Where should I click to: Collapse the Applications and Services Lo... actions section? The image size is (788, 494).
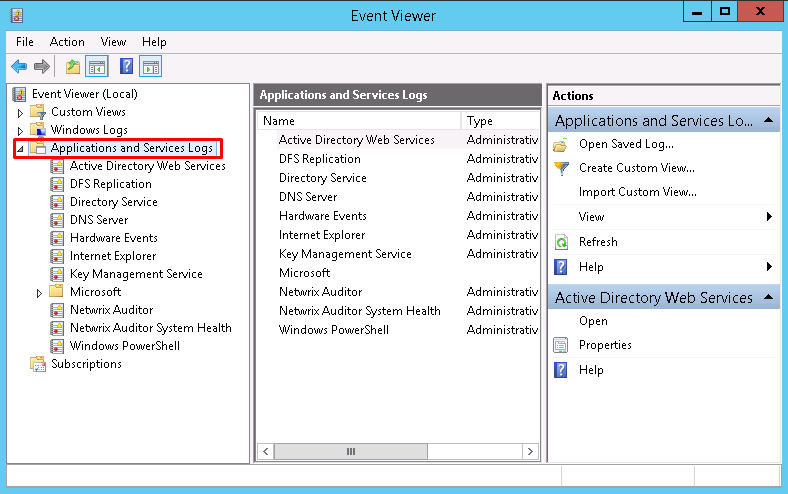pyautogui.click(x=768, y=120)
